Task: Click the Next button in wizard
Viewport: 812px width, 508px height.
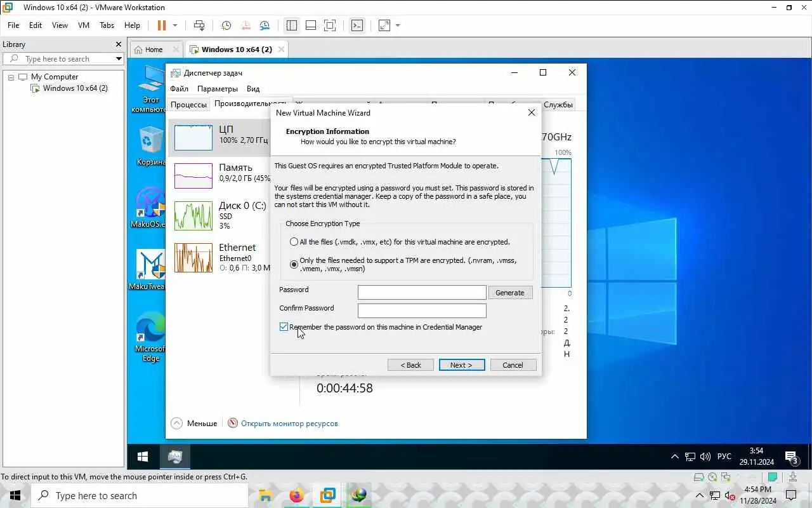Action: (x=461, y=365)
